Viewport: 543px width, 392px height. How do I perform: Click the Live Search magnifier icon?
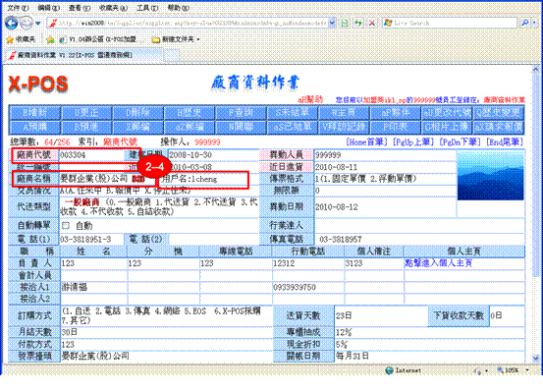coord(525,23)
